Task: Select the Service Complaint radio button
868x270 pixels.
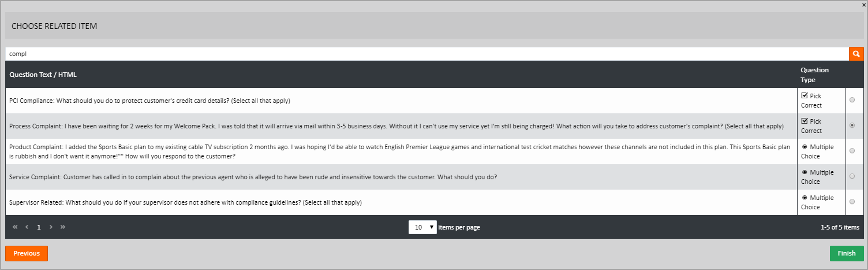Action: (x=852, y=176)
